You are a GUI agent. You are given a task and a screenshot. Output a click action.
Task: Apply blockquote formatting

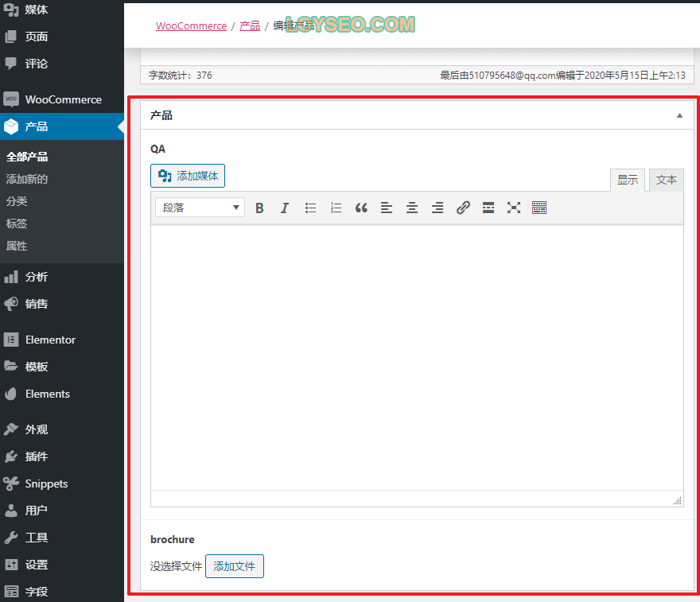point(361,208)
